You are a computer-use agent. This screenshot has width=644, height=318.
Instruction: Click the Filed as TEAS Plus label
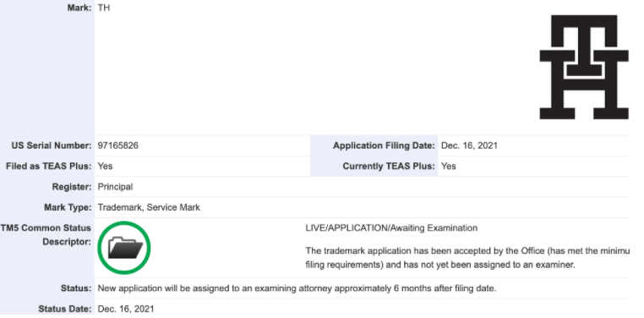click(48, 166)
